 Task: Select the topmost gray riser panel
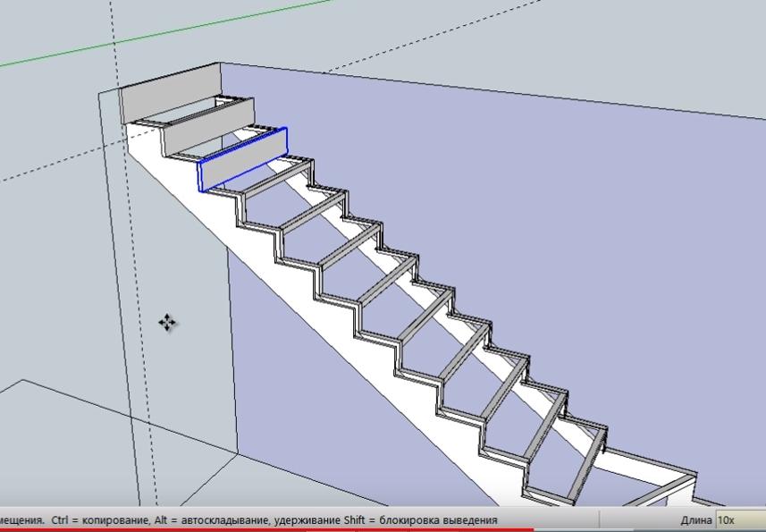[168, 97]
